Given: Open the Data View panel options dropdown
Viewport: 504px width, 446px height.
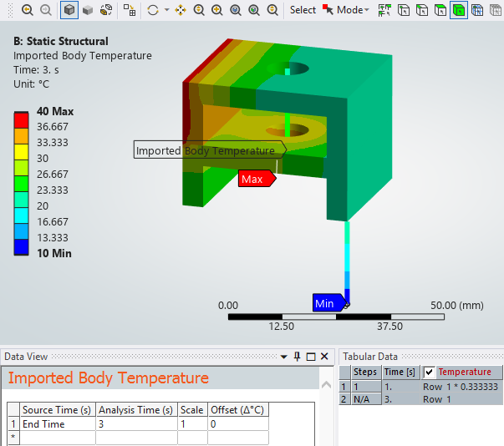Looking at the screenshot, I should pos(283,357).
